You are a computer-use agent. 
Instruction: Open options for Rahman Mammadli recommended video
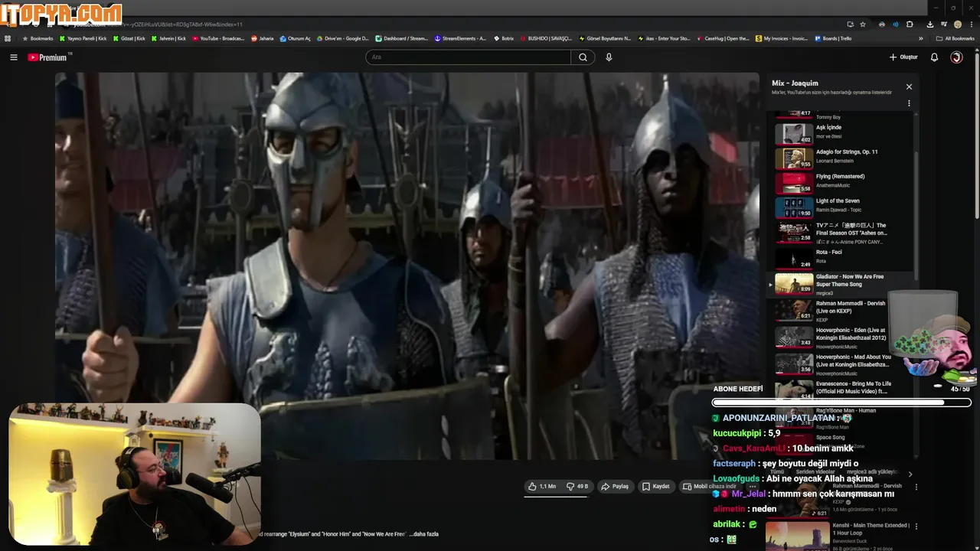tap(916, 487)
